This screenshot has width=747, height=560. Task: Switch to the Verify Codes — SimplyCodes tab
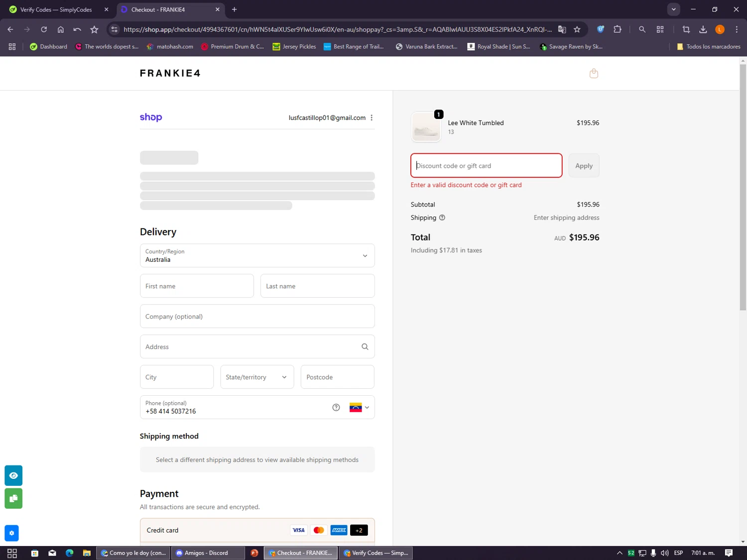(x=57, y=9)
